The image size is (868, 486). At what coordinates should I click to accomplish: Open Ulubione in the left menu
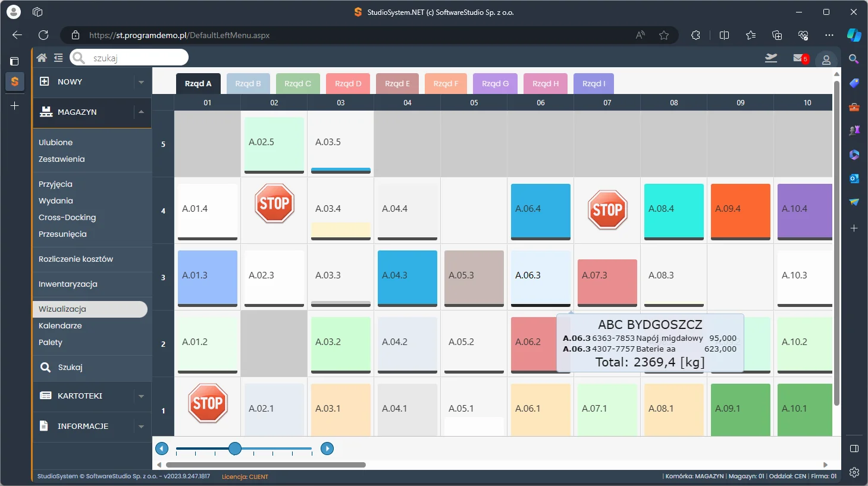coord(55,143)
